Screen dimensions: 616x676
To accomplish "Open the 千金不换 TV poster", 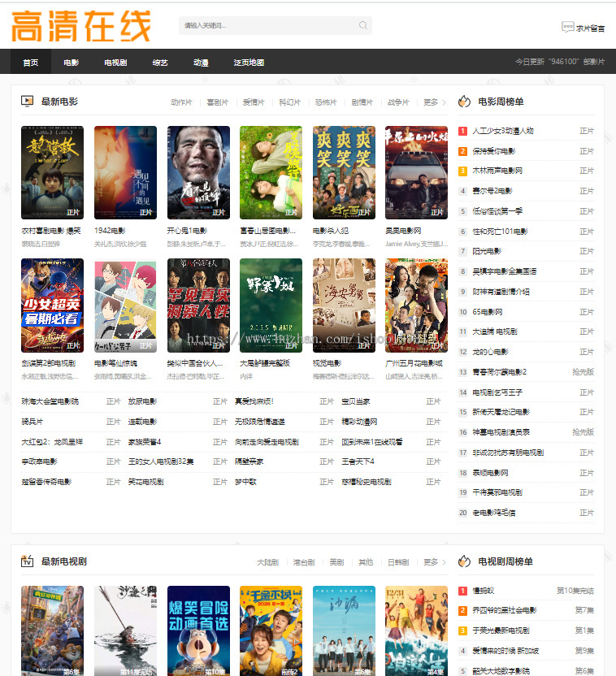I will tap(271, 630).
